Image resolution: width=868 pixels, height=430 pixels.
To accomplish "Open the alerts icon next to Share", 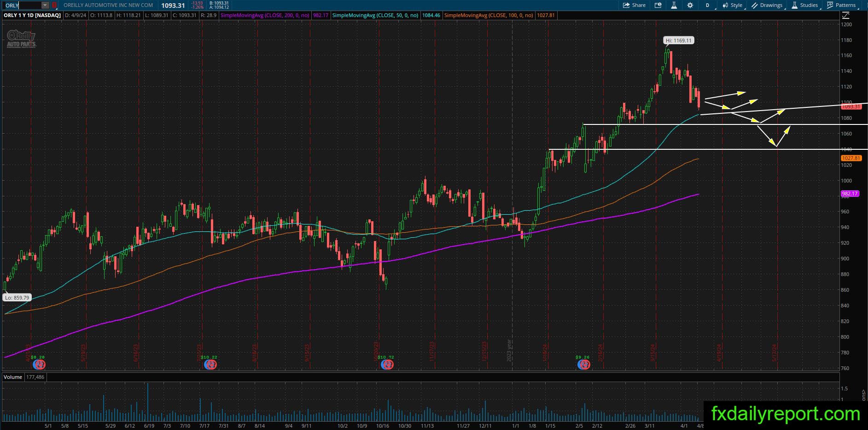I will tap(658, 5).
